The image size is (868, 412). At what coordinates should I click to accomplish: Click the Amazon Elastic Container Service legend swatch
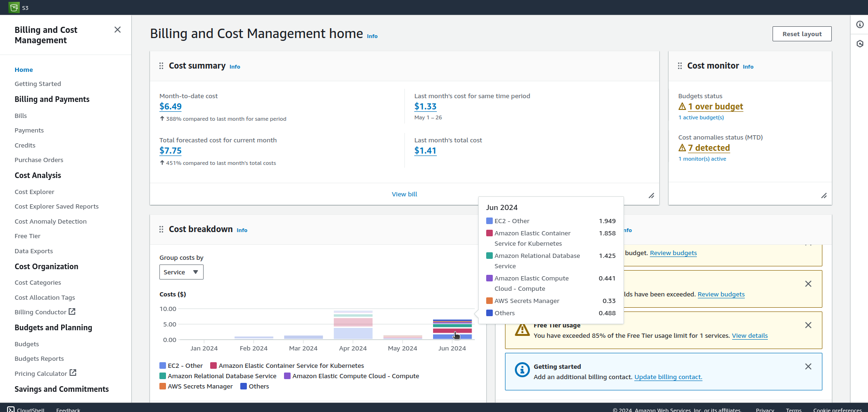pos(213,365)
